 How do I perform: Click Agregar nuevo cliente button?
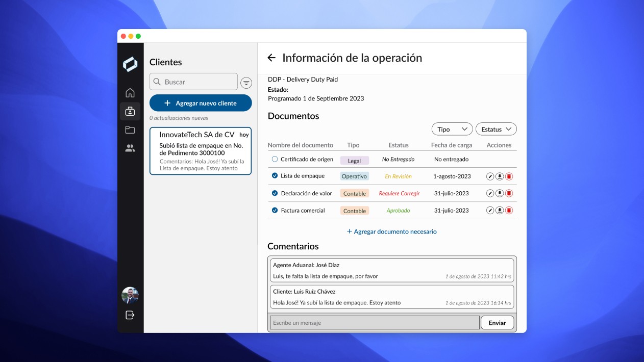[201, 103]
